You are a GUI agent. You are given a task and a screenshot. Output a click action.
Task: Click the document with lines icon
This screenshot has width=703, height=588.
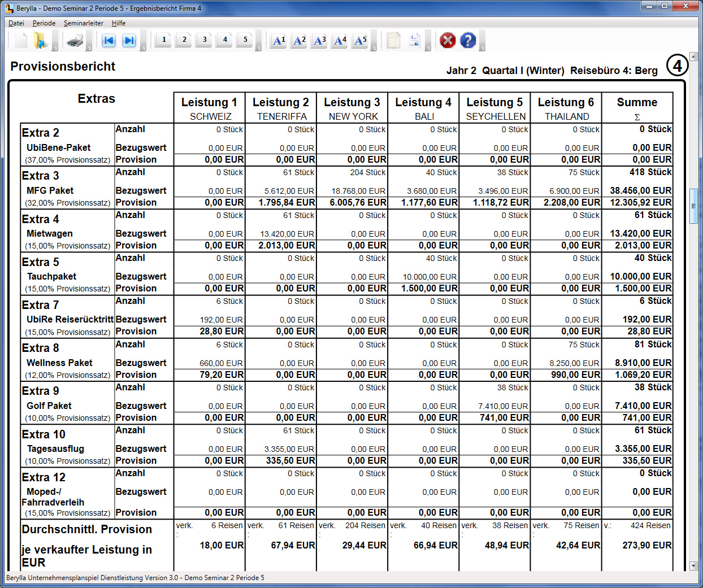click(x=414, y=41)
